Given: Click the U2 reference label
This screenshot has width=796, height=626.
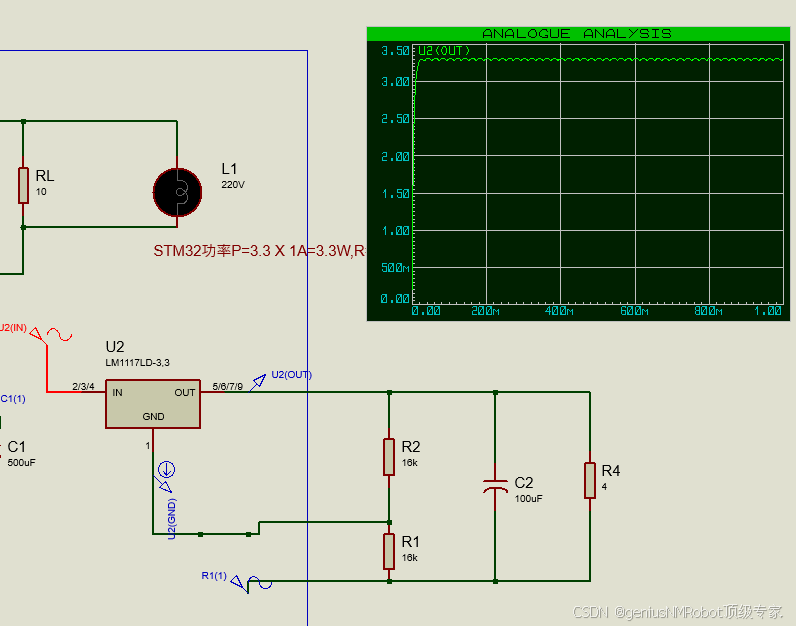Looking at the screenshot, I should tap(115, 347).
